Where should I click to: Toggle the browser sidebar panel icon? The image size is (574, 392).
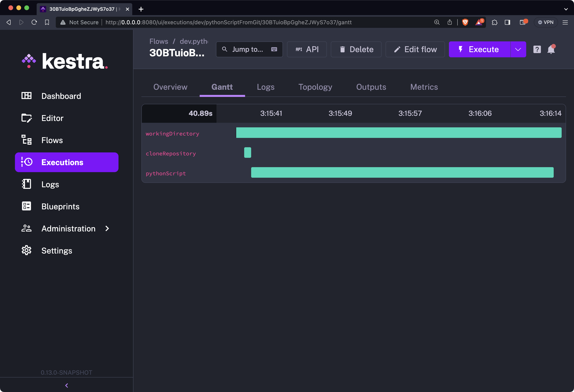507,22
